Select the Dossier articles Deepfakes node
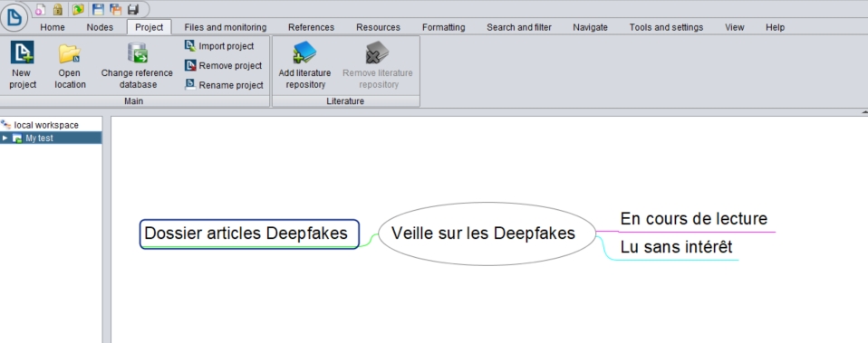This screenshot has width=868, height=343. click(x=250, y=234)
